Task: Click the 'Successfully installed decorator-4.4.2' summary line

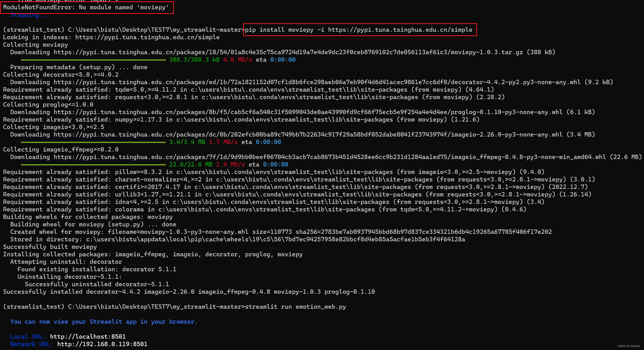Action: point(189,292)
